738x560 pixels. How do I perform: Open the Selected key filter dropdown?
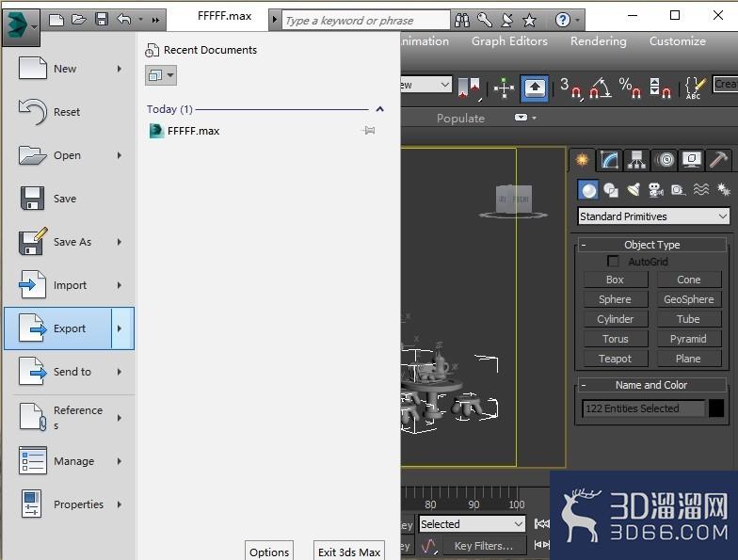(473, 523)
